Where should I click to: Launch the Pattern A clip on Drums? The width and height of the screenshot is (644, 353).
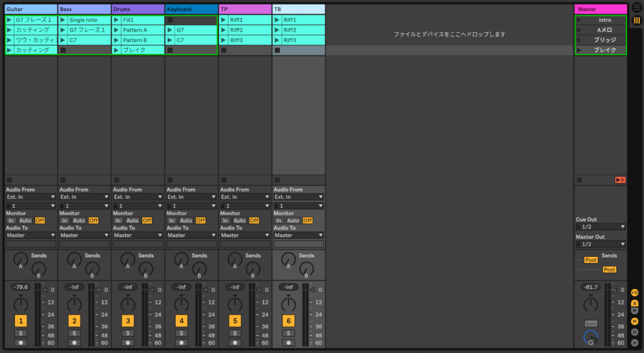[116, 30]
